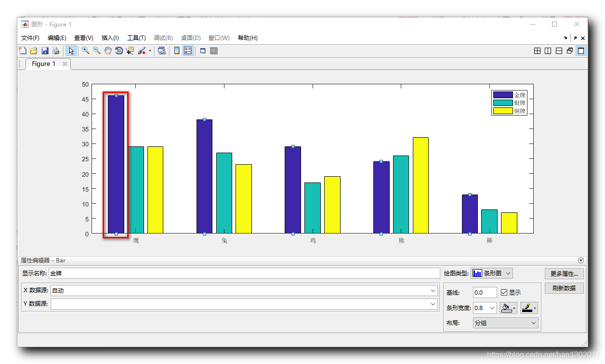Select the yellow 铜牌 bar for 熊
The width and height of the screenshot is (605, 364).
pos(421,185)
